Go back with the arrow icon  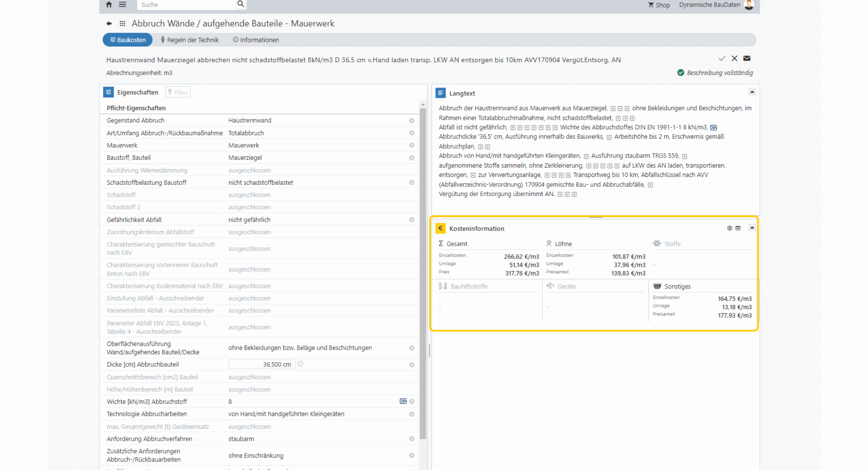[109, 23]
